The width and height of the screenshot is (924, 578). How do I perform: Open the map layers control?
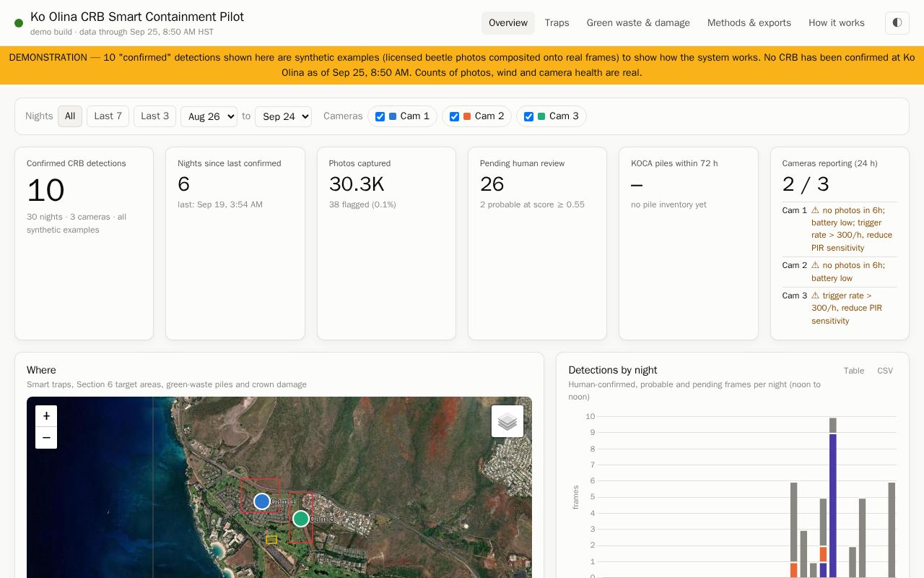(507, 421)
